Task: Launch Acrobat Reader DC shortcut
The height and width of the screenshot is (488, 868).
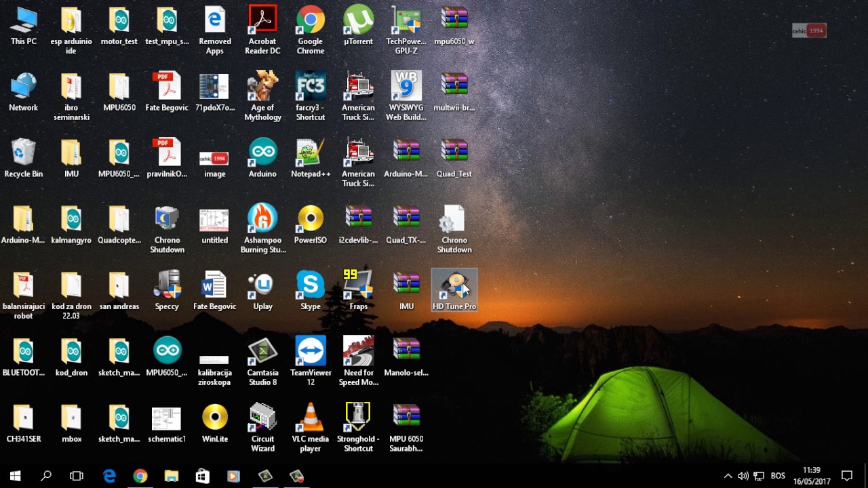Action: pyautogui.click(x=262, y=31)
